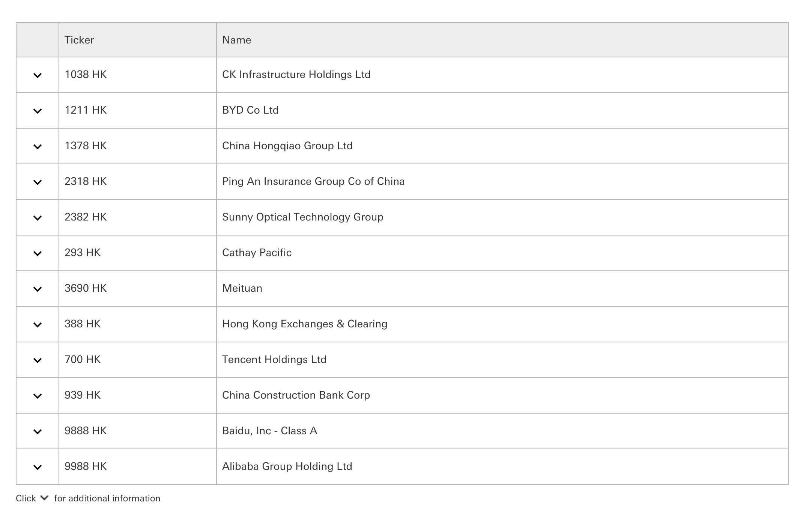Expand China Construction Bank Corp row

pyautogui.click(x=38, y=396)
